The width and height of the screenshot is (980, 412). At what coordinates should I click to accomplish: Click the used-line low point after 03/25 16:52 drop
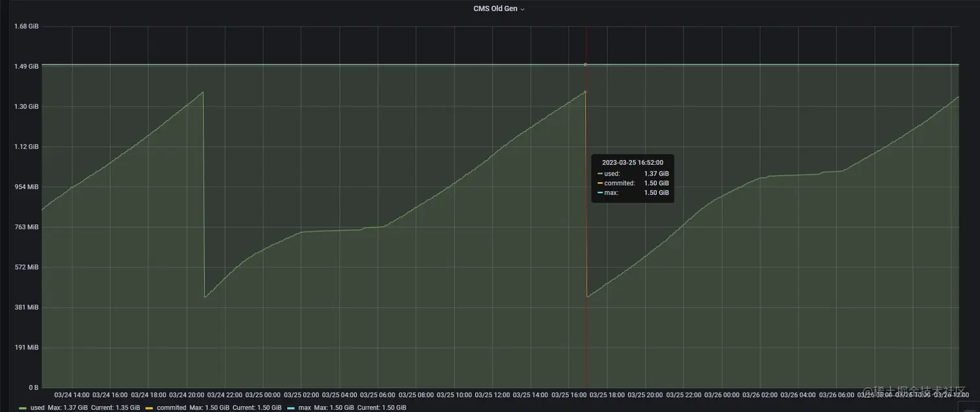click(587, 297)
